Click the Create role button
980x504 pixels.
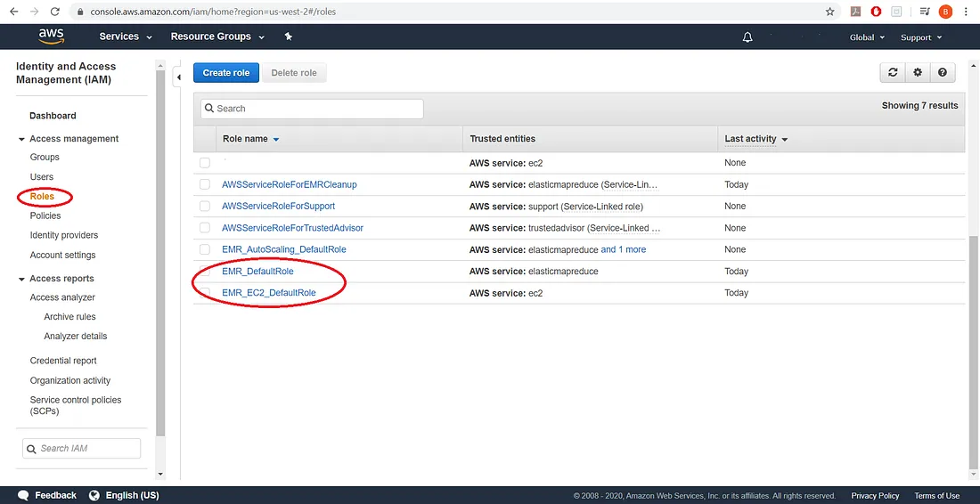click(226, 72)
